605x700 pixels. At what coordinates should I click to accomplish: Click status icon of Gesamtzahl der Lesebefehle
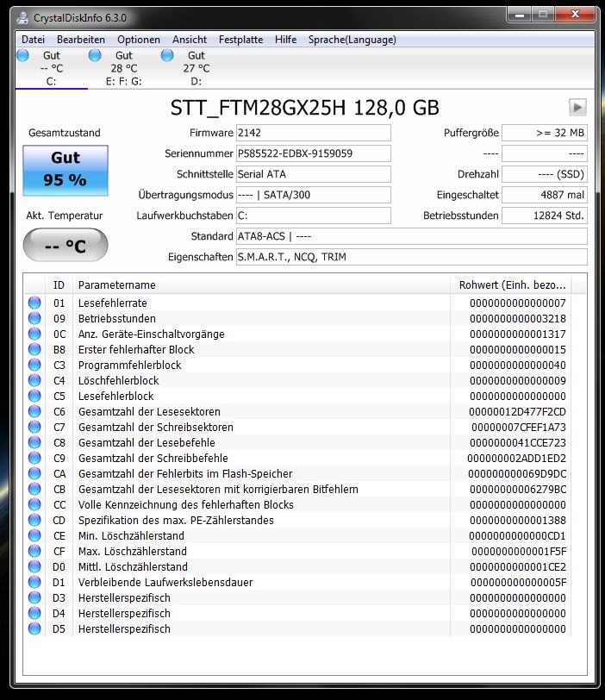(34, 442)
